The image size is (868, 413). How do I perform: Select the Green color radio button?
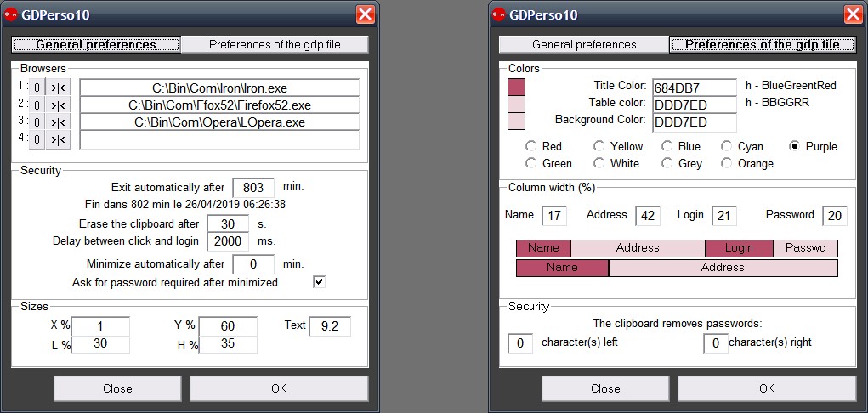(530, 163)
